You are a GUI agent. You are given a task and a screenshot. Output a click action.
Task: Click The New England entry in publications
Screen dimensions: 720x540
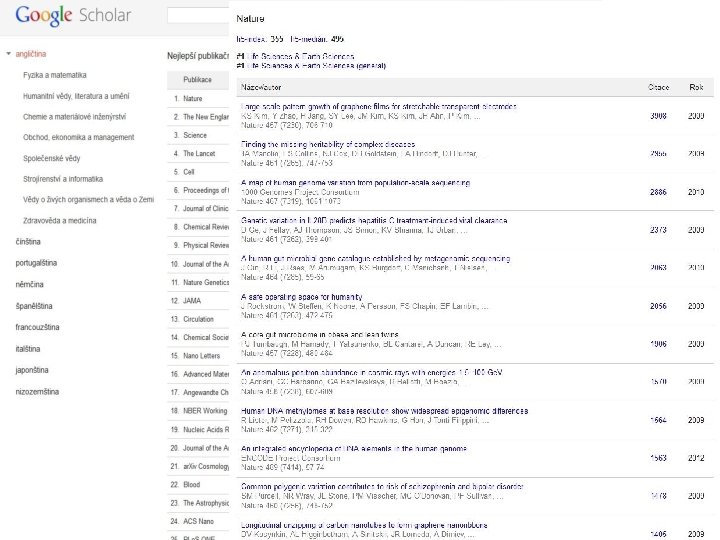[206, 117]
